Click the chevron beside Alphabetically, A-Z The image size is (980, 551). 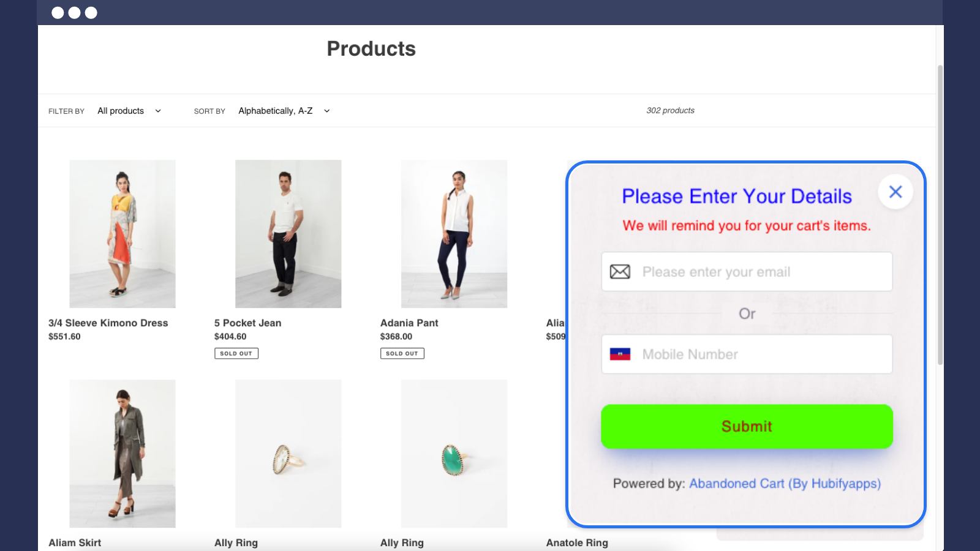326,111
